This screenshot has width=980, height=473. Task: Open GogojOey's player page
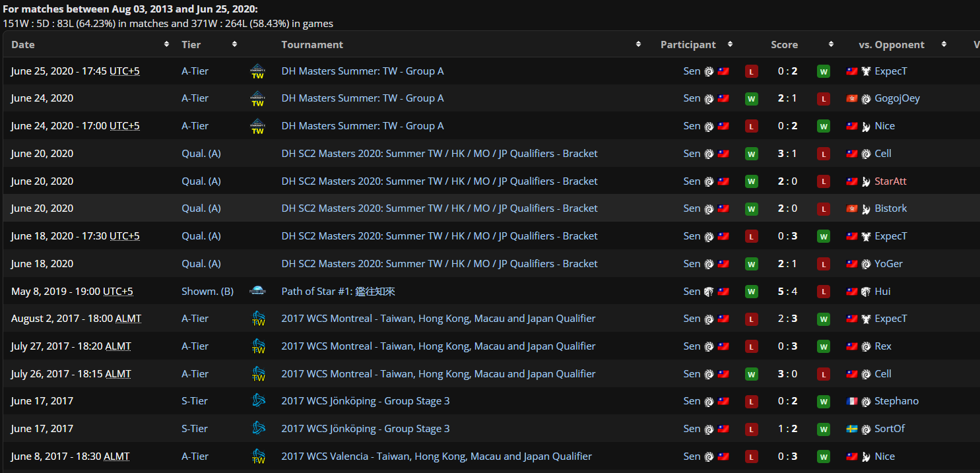[x=897, y=98]
